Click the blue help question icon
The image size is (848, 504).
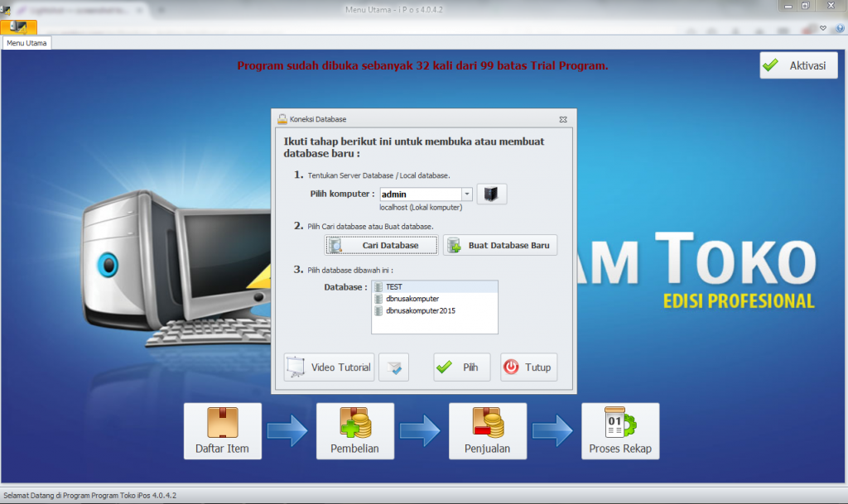840,28
